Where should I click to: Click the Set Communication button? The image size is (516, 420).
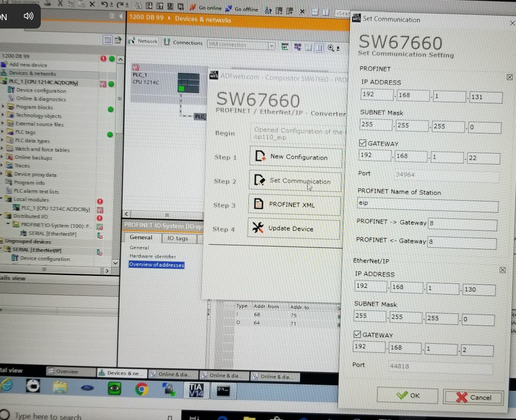(x=295, y=181)
